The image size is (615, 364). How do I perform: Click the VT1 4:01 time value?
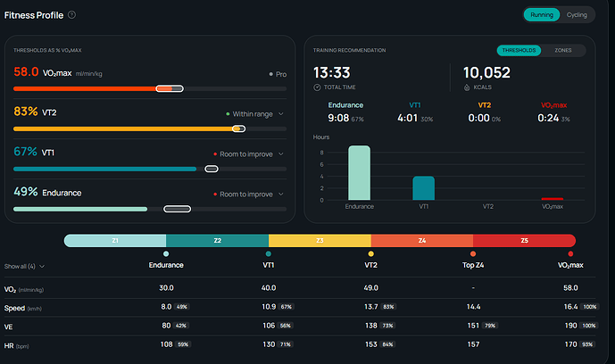tap(408, 118)
